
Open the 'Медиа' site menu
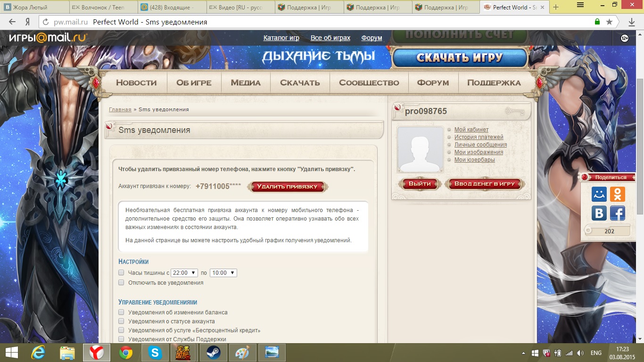246,82
